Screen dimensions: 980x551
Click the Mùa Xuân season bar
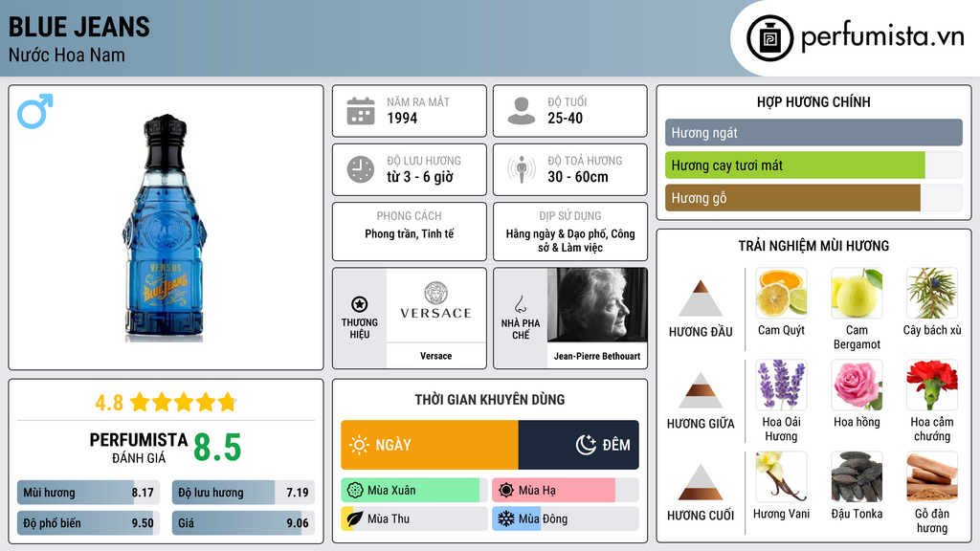point(411,490)
